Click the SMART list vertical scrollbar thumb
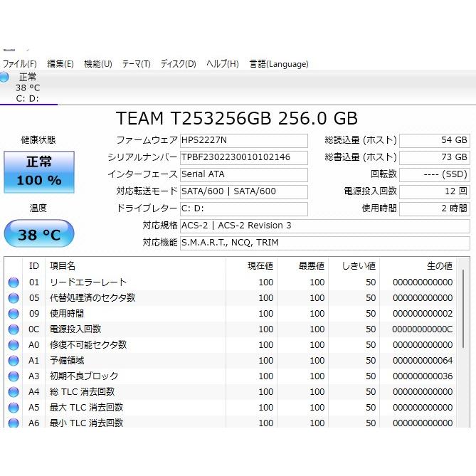This screenshot has width=476, height=476. click(463, 309)
